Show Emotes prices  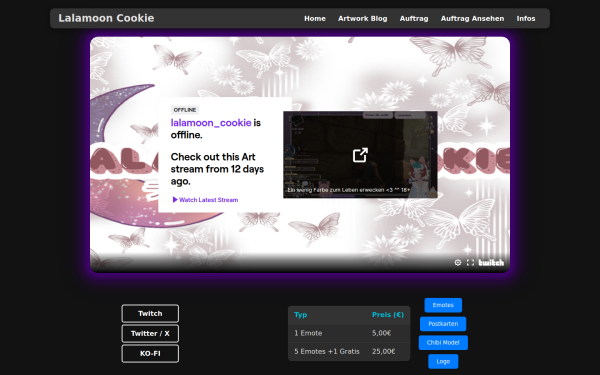(x=443, y=305)
